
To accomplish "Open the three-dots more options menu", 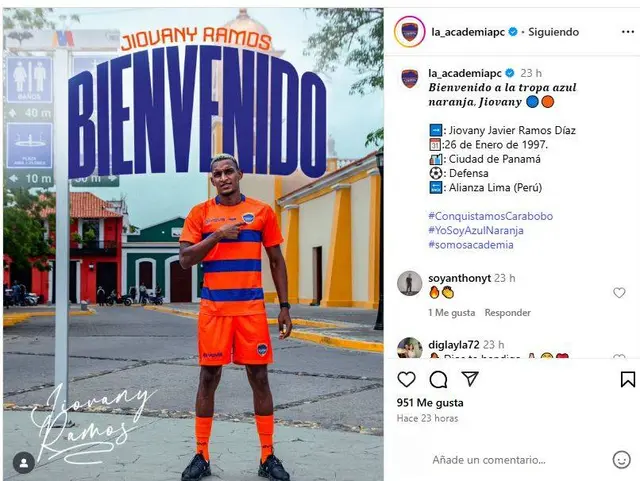I will (628, 32).
